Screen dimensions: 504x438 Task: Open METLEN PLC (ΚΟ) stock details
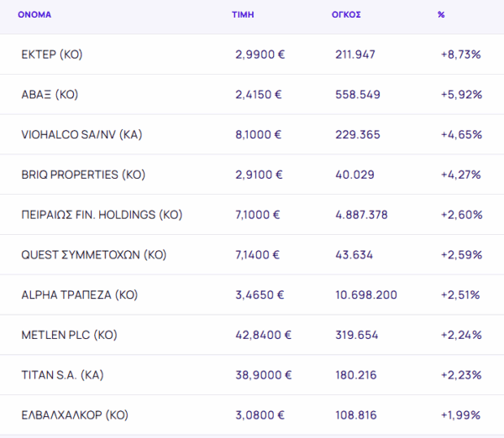[69, 335]
